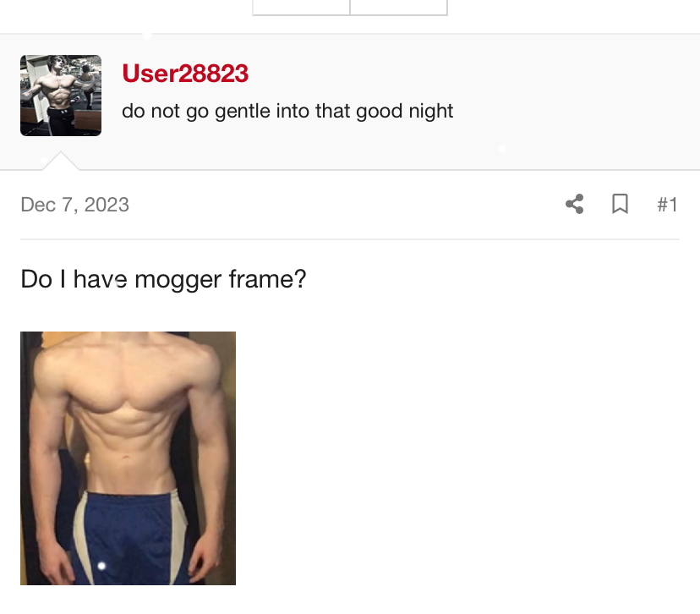Open post date next to share controls row

(74, 205)
